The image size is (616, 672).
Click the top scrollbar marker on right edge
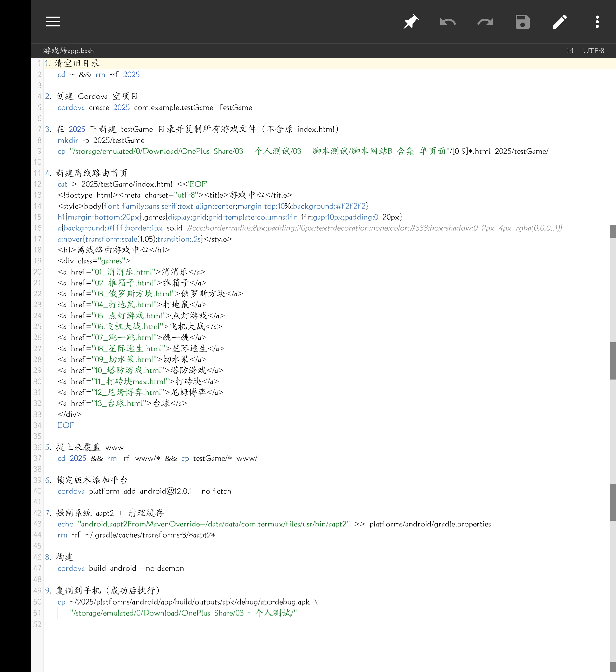pyautogui.click(x=613, y=231)
